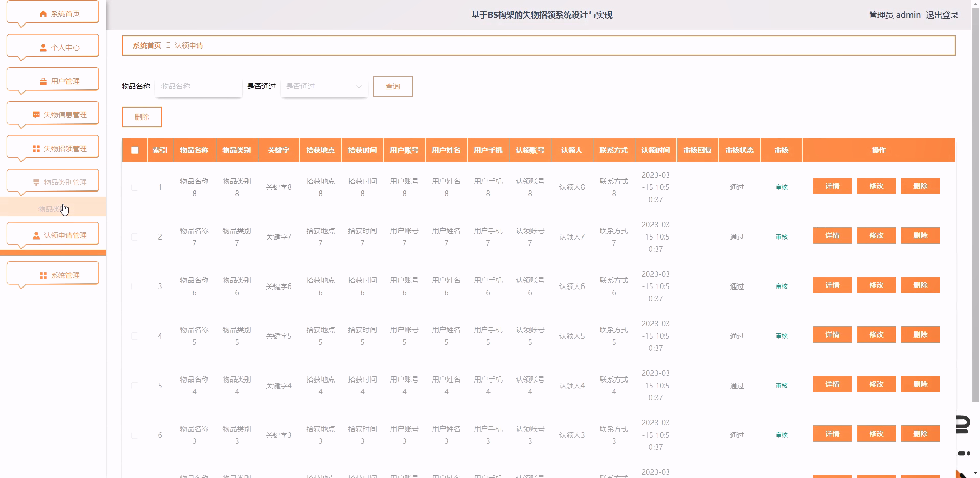
Task: Click briefcase icon beside 用户管理
Action: click(x=43, y=81)
